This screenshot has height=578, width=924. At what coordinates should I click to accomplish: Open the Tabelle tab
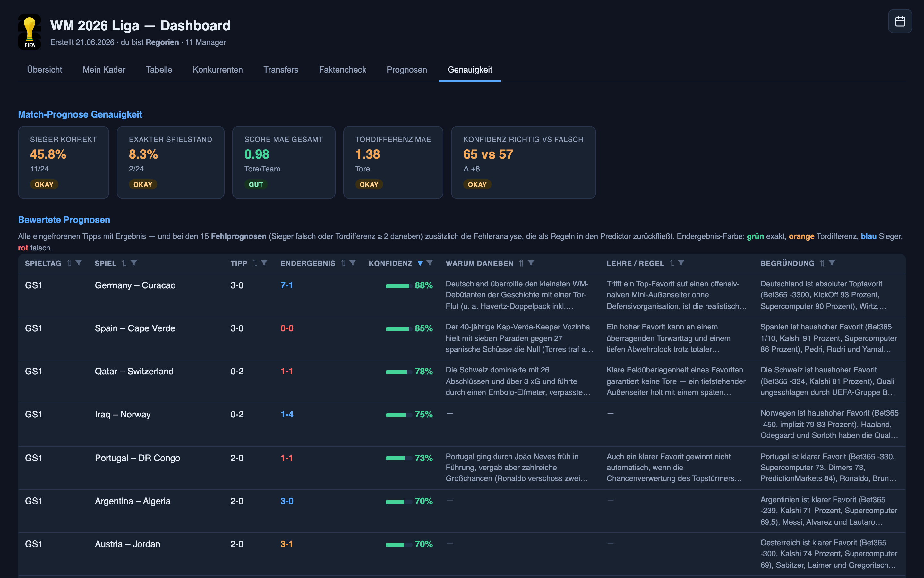(159, 70)
